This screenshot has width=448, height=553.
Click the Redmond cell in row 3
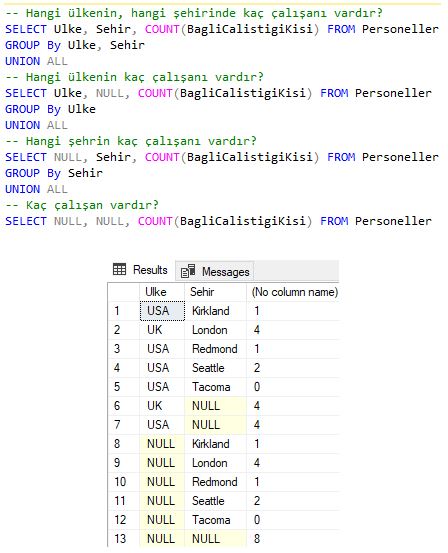pos(215,349)
